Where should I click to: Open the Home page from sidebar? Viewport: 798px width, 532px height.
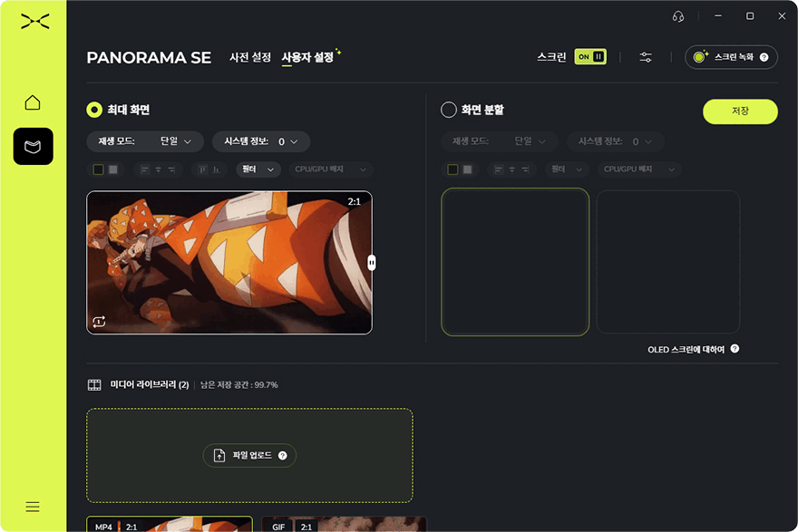pos(33,102)
